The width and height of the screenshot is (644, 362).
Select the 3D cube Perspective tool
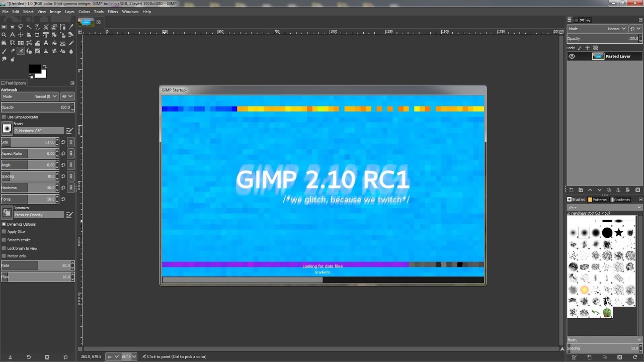pyautogui.click(x=12, y=43)
